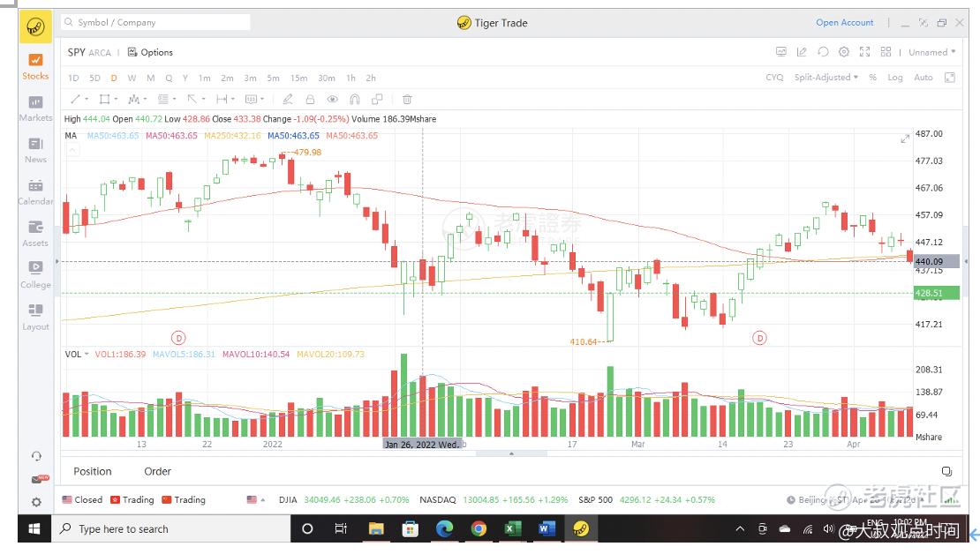Image resolution: width=980 pixels, height=554 pixels.
Task: Expand the Unnamed layout dropdown
Action: click(x=931, y=52)
